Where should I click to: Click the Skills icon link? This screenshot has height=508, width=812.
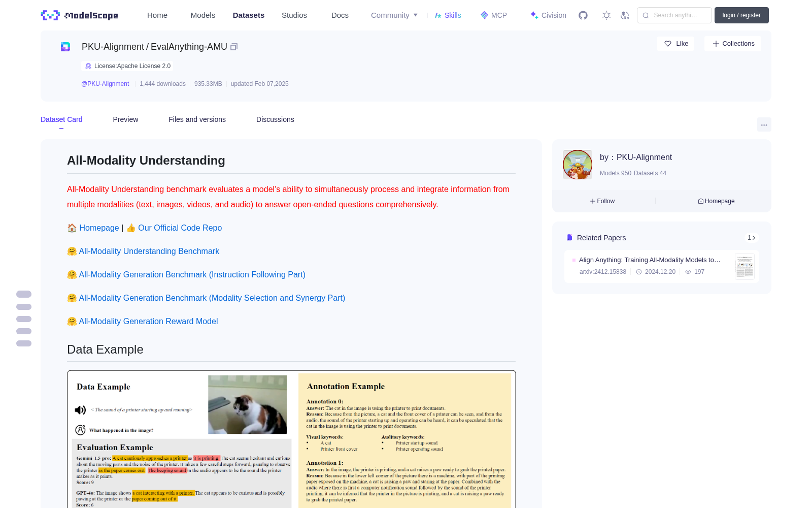pos(448,15)
